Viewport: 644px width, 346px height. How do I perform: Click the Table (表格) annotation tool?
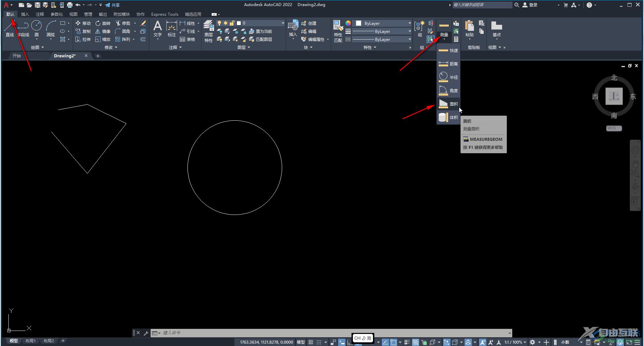pyautogui.click(x=187, y=39)
